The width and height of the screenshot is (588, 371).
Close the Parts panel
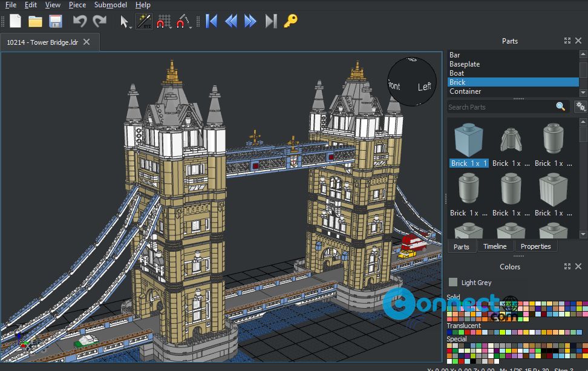click(578, 41)
